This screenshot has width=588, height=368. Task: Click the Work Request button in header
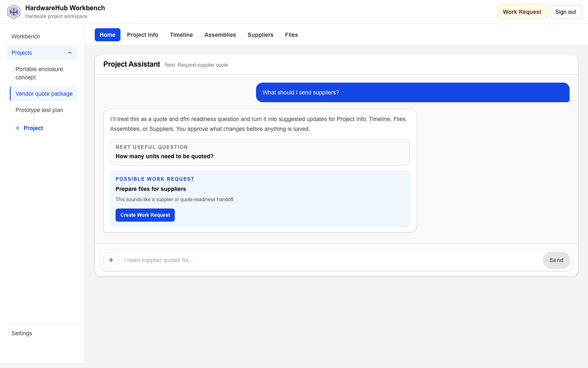[522, 12]
